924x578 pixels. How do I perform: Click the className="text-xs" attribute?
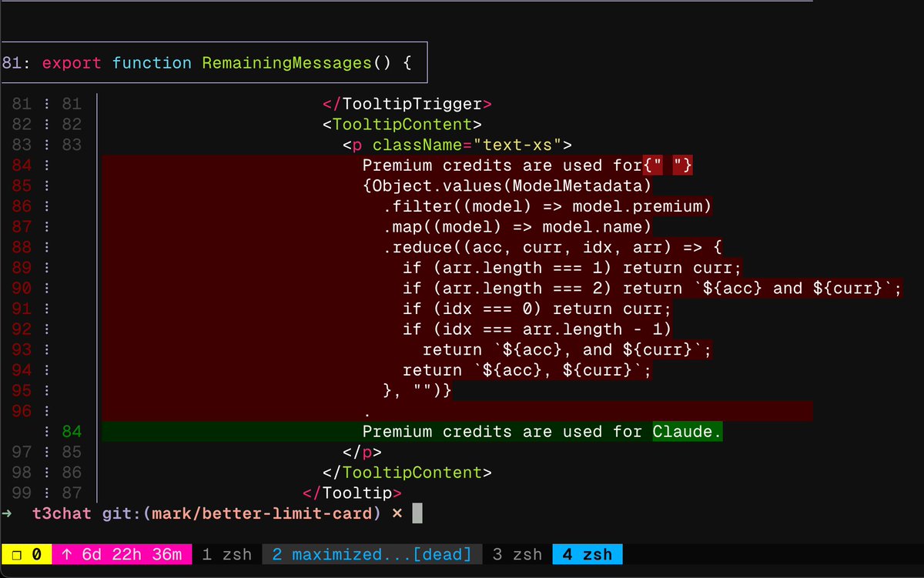pos(467,145)
